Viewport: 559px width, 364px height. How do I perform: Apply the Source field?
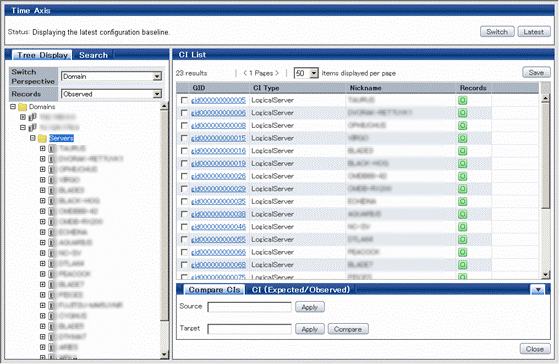[x=310, y=307]
